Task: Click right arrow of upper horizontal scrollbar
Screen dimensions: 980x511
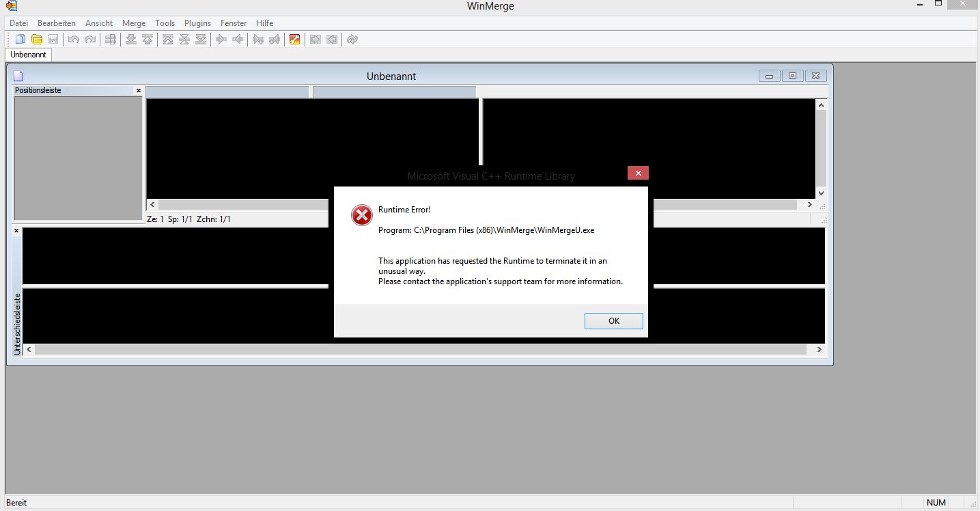Action: coord(810,204)
